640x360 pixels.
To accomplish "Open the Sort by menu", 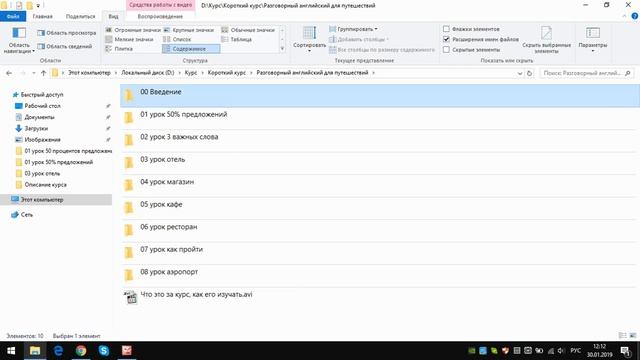I will click(x=309, y=39).
